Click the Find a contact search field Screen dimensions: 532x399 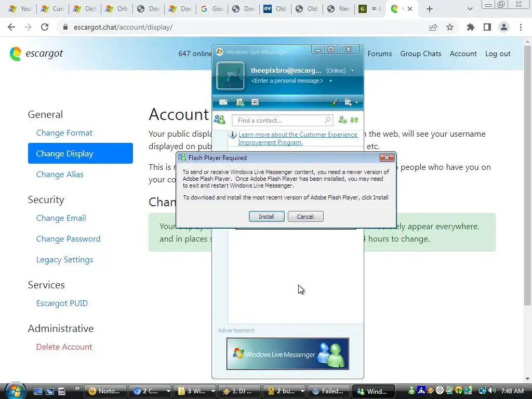coord(282,120)
